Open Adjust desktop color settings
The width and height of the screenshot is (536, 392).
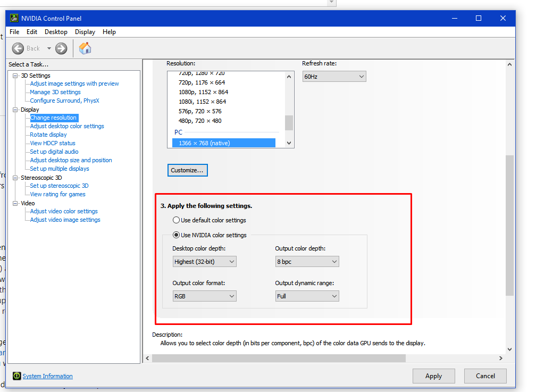tap(67, 126)
